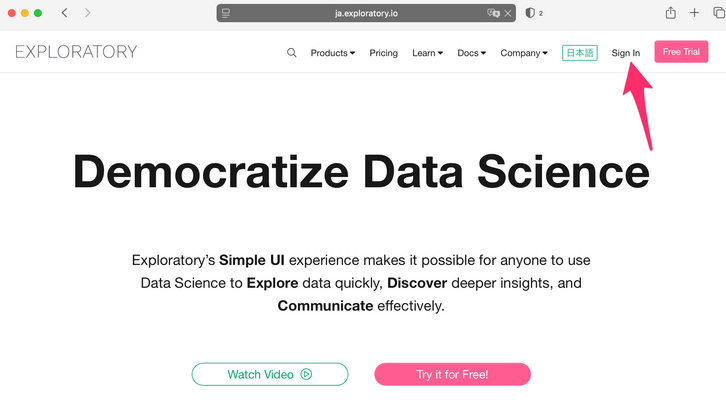The height and width of the screenshot is (400, 726).
Task: Open the Safari share menu
Action: click(x=670, y=13)
